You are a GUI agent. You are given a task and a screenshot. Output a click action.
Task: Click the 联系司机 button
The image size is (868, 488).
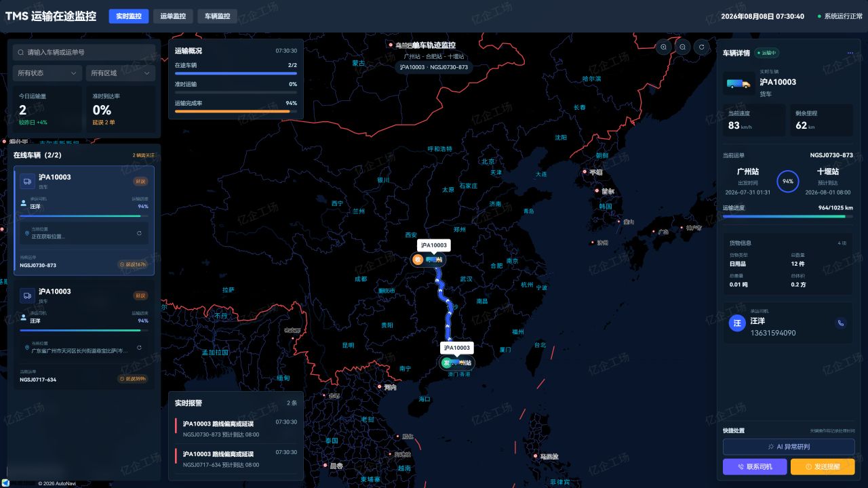(x=755, y=467)
